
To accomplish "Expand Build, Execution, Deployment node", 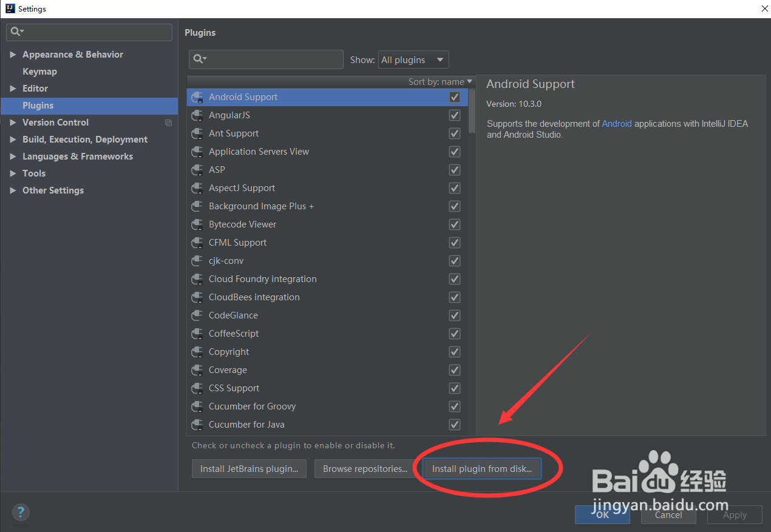I will pyautogui.click(x=13, y=140).
